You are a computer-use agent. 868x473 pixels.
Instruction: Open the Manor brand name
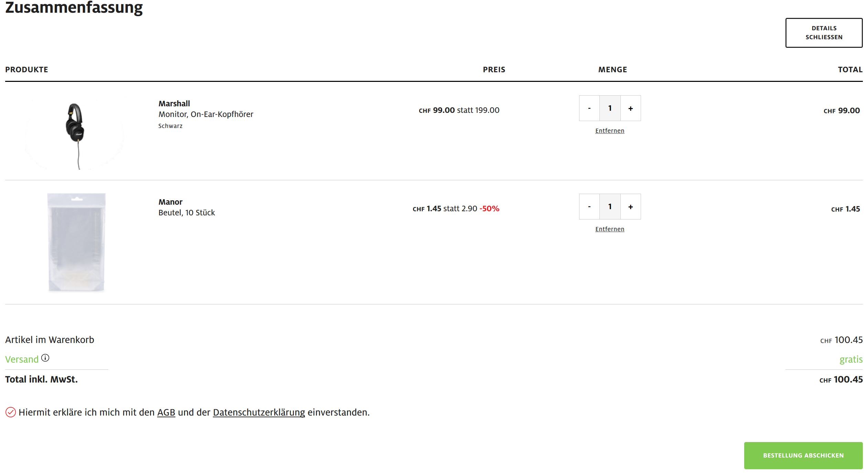(170, 202)
